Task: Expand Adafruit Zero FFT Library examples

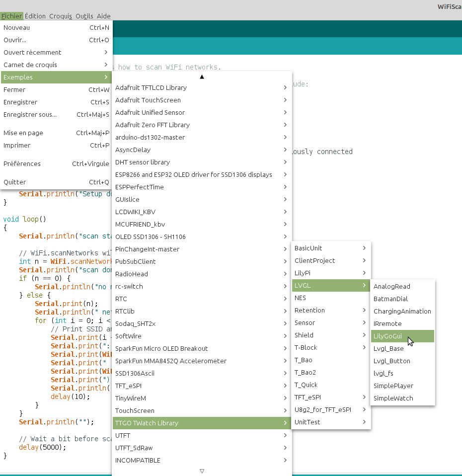Action: [x=202, y=125]
